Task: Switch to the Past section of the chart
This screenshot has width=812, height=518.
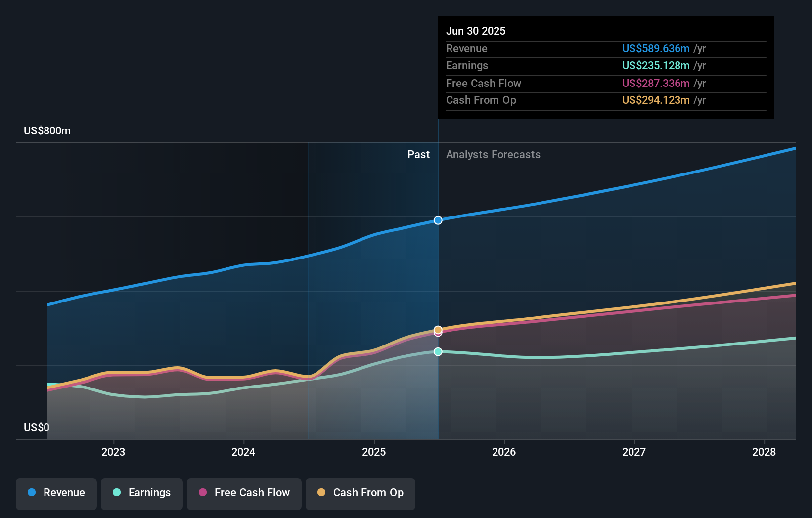Action: [419, 154]
